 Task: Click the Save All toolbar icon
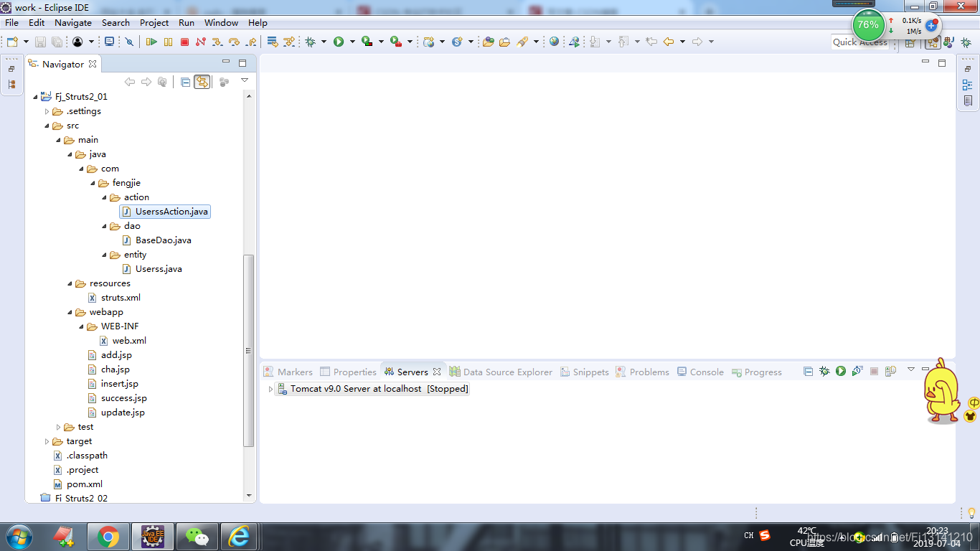[x=56, y=42]
